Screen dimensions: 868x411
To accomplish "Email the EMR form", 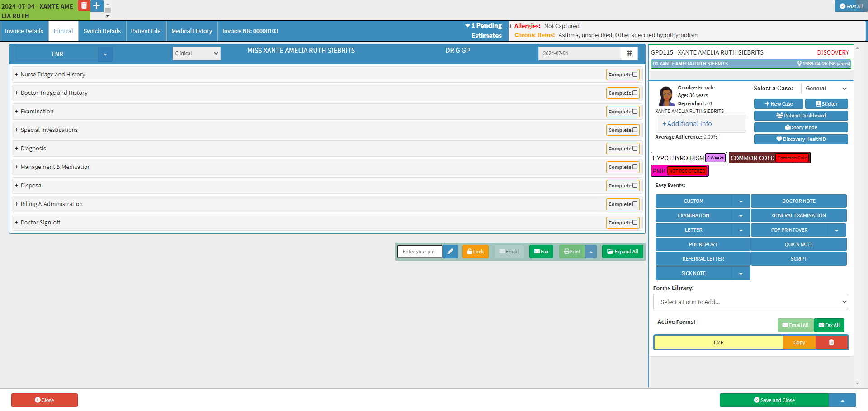I will [509, 252].
